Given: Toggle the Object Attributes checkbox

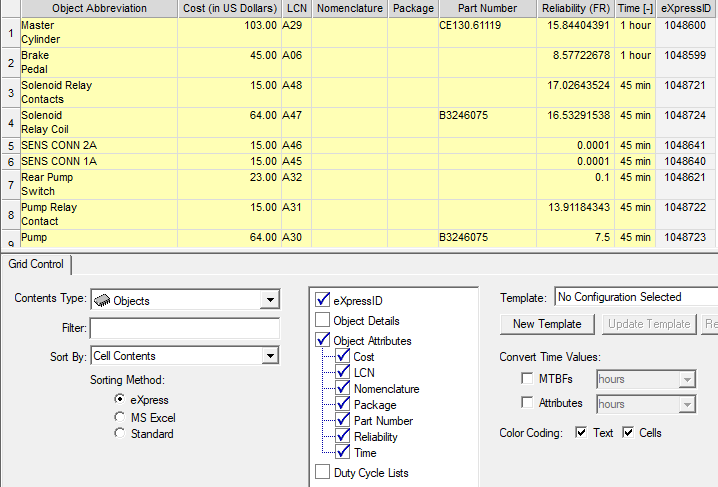Looking at the screenshot, I should pyautogui.click(x=322, y=340).
